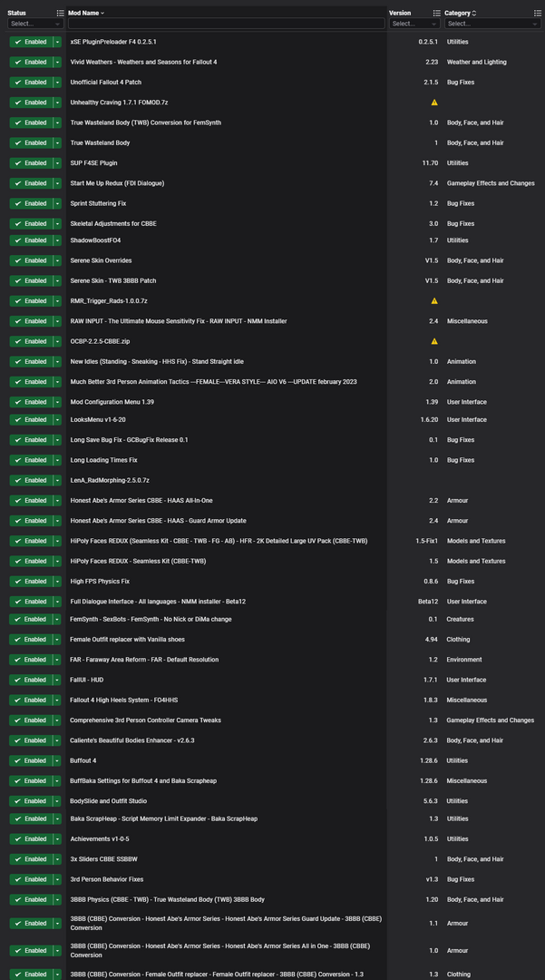
Task: Disable the Vivid Weathers mod
Action: (33, 61)
